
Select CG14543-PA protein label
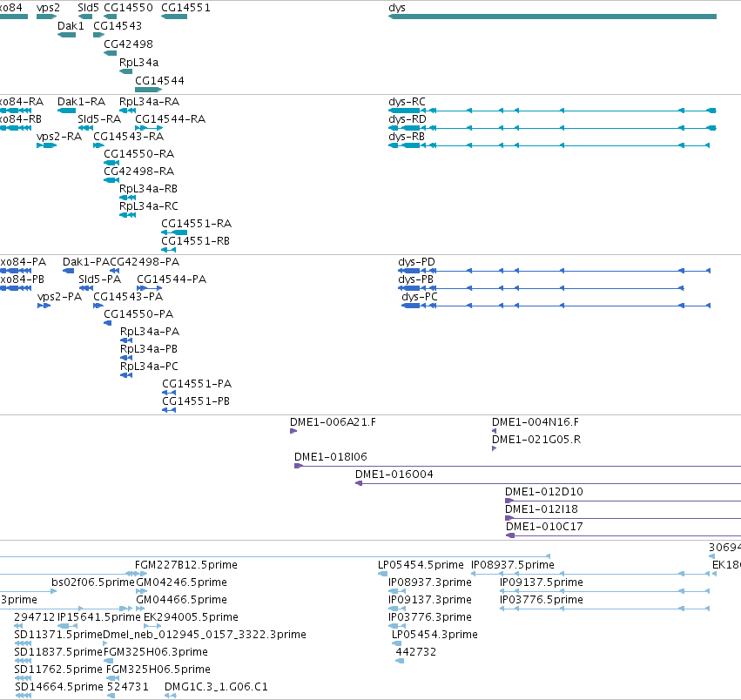[x=128, y=297]
